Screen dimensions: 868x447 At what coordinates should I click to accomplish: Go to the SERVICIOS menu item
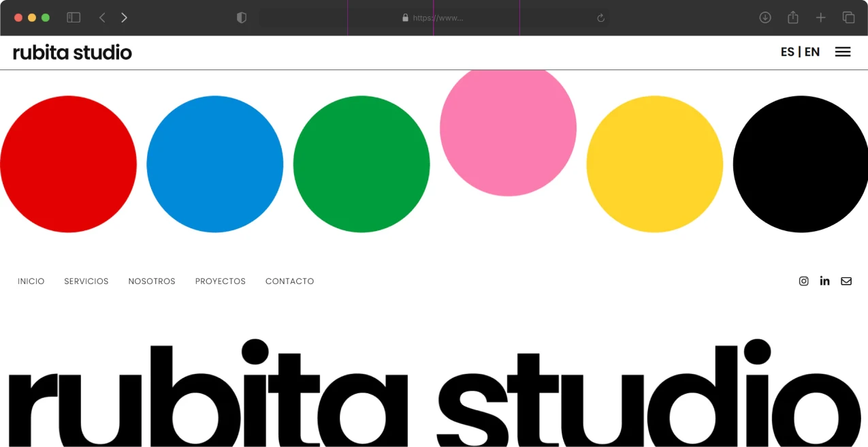point(86,281)
